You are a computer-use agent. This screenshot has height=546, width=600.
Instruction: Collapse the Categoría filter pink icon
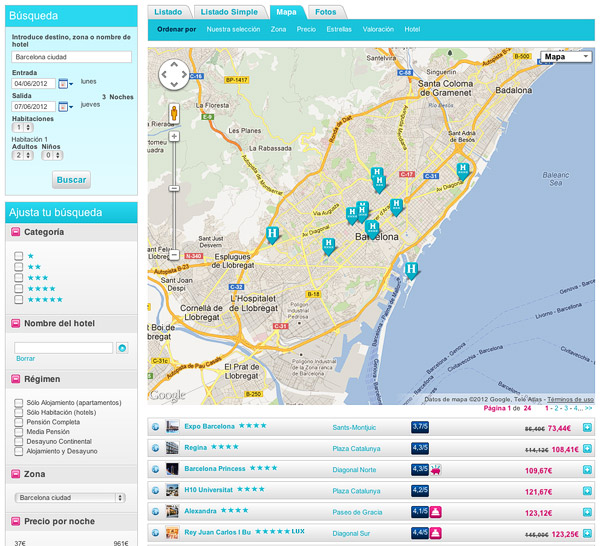[15, 232]
